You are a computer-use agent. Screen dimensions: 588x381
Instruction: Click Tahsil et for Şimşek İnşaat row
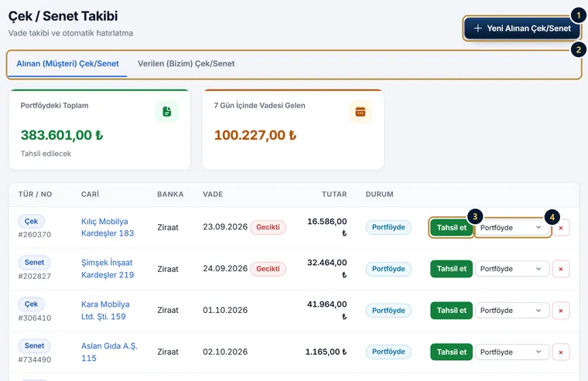tap(452, 269)
